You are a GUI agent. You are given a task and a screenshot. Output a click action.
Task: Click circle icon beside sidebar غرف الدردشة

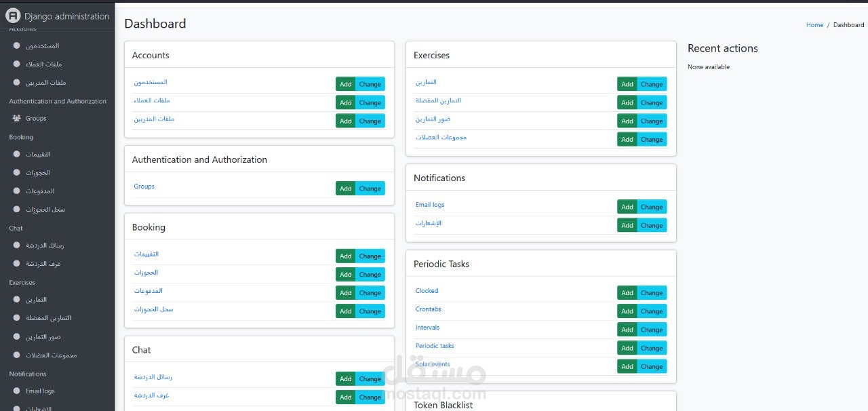pyautogui.click(x=16, y=264)
